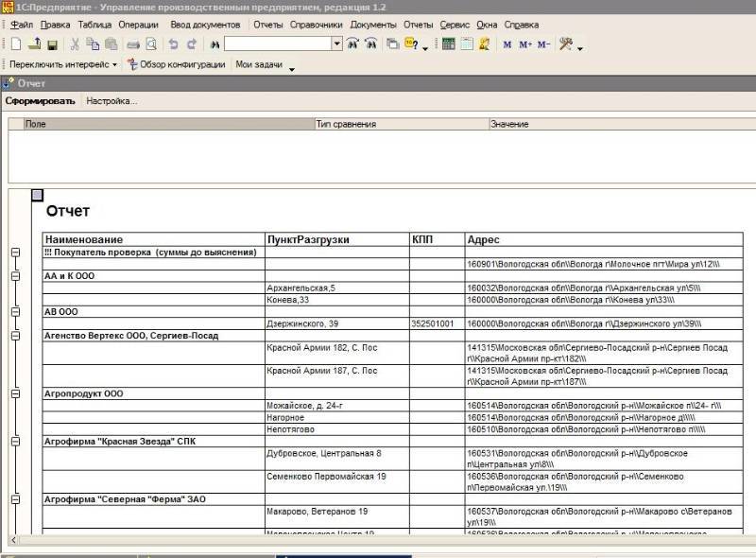This screenshot has height=558, width=756.
Task: Open the Calculator icon in toolbar
Action: tap(448, 44)
